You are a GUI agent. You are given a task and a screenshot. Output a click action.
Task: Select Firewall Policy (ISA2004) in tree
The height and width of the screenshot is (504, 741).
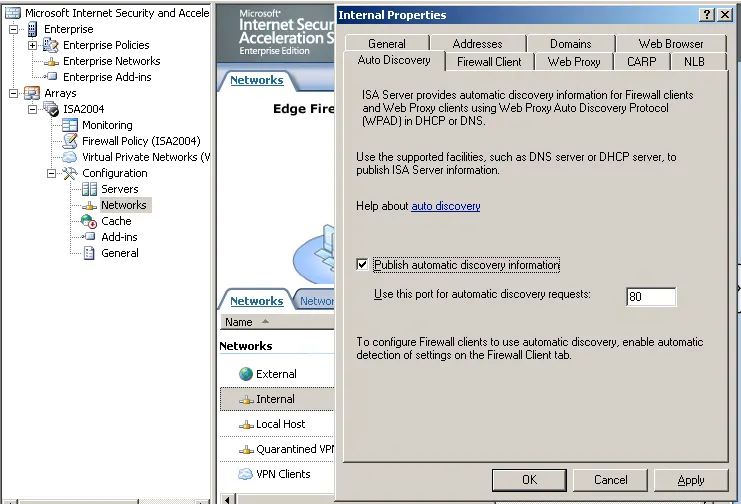(141, 141)
